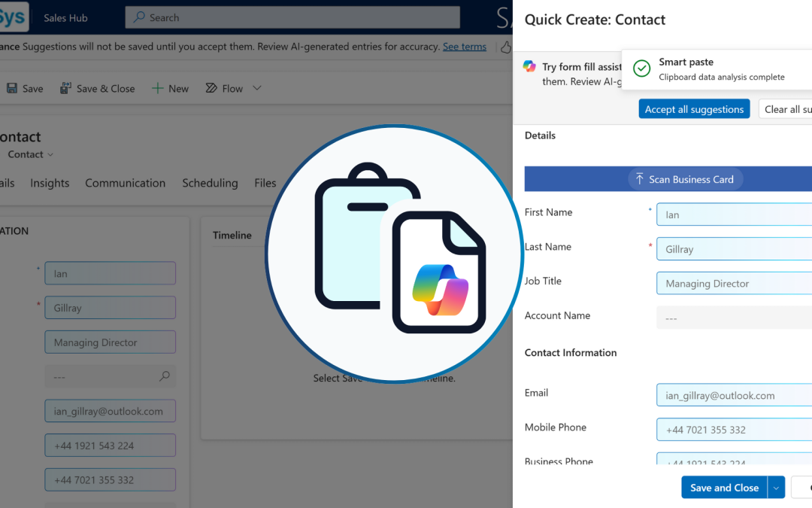812x508 pixels.
Task: Click the Save & Close toolbar icon
Action: (65, 88)
